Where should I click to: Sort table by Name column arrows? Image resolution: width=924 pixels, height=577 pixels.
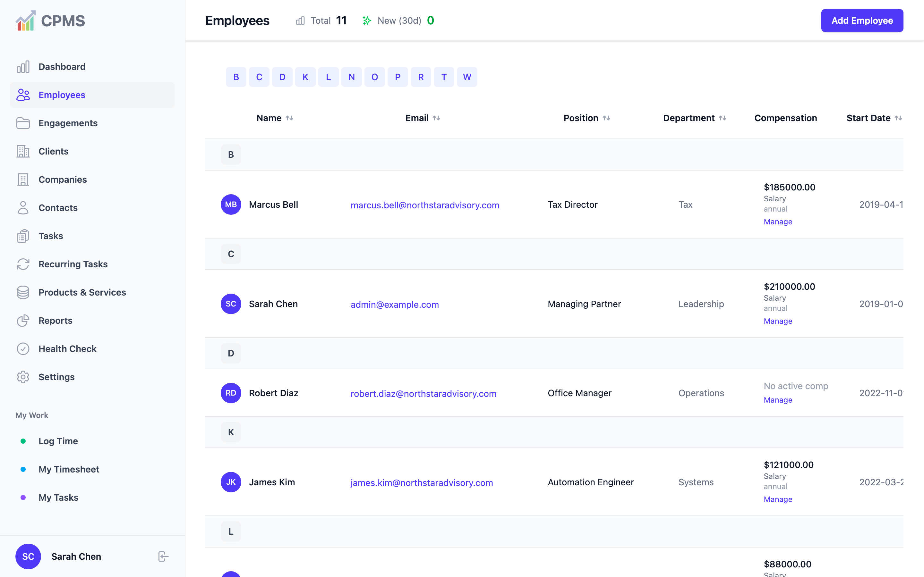coord(289,118)
